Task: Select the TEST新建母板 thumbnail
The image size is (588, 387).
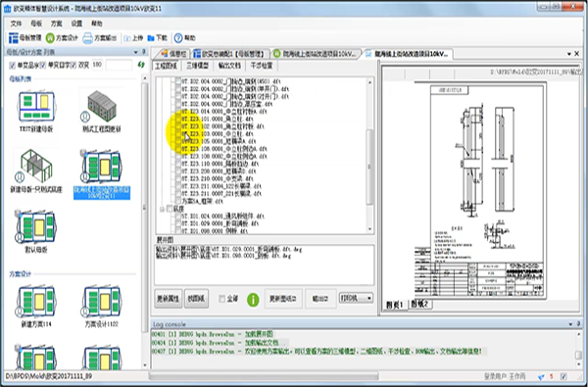Action: click(x=36, y=106)
